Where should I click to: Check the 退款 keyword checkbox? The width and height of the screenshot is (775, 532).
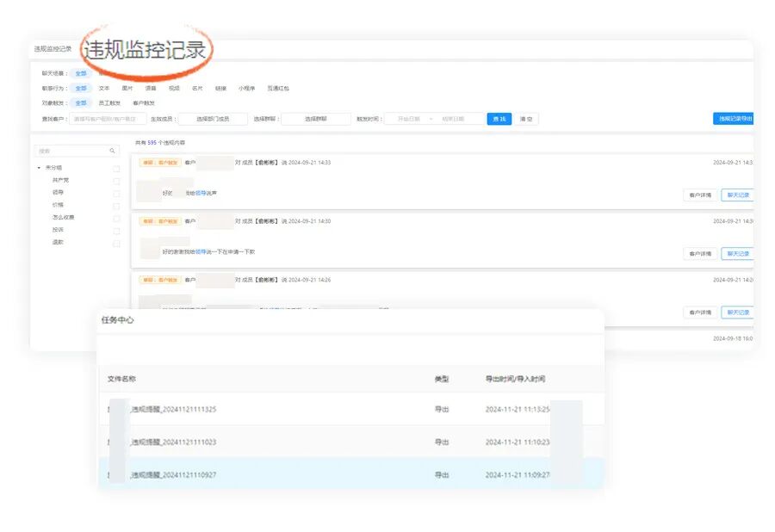click(x=115, y=244)
